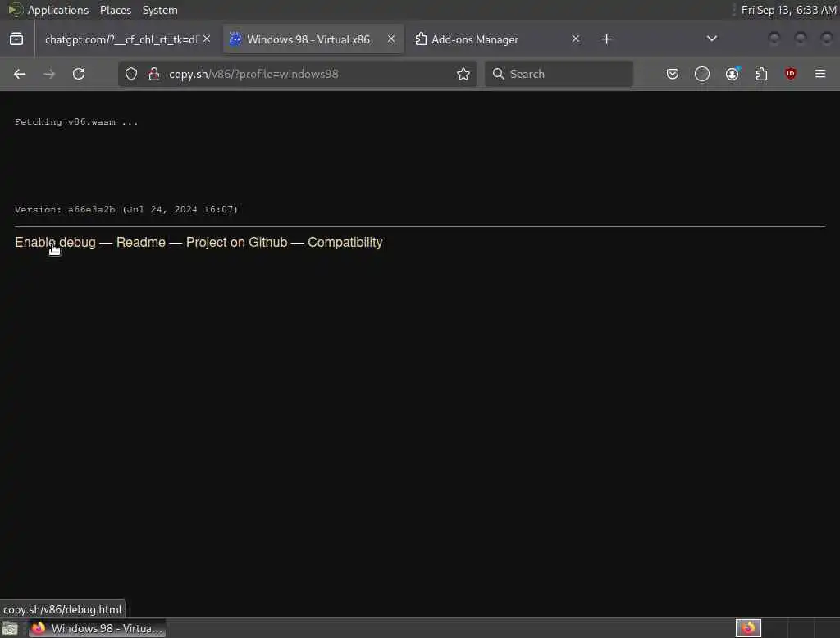Open the uBlock Origin toolbar icon
The image size is (840, 638).
[x=791, y=74]
